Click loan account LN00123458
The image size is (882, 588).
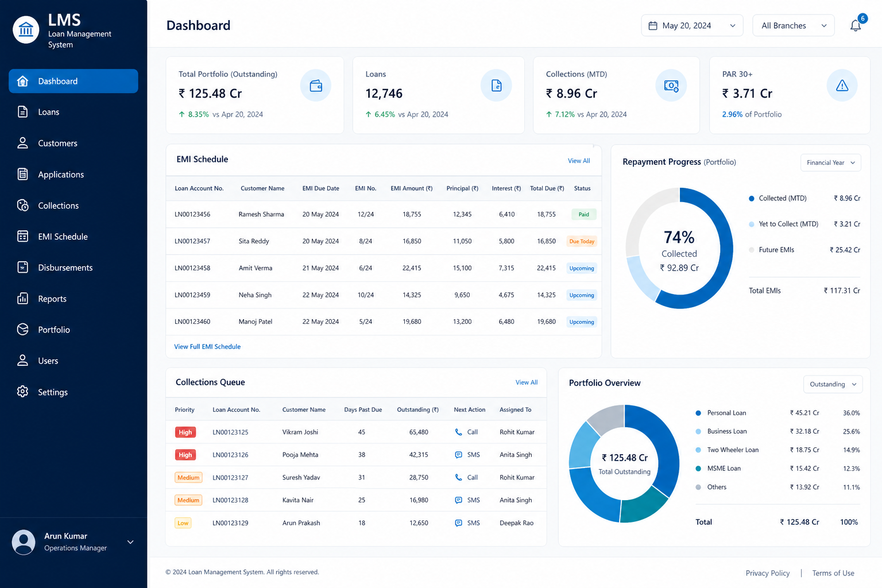(x=192, y=268)
